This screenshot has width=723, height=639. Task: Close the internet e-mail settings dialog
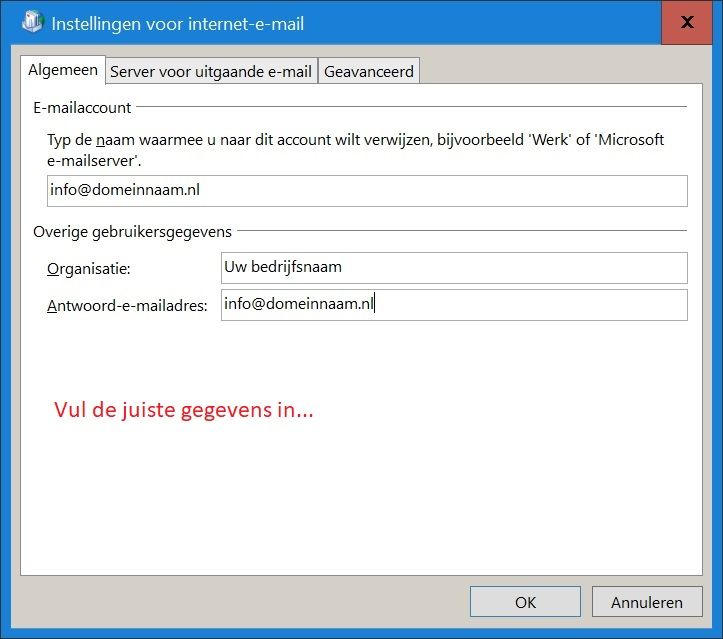tap(687, 22)
